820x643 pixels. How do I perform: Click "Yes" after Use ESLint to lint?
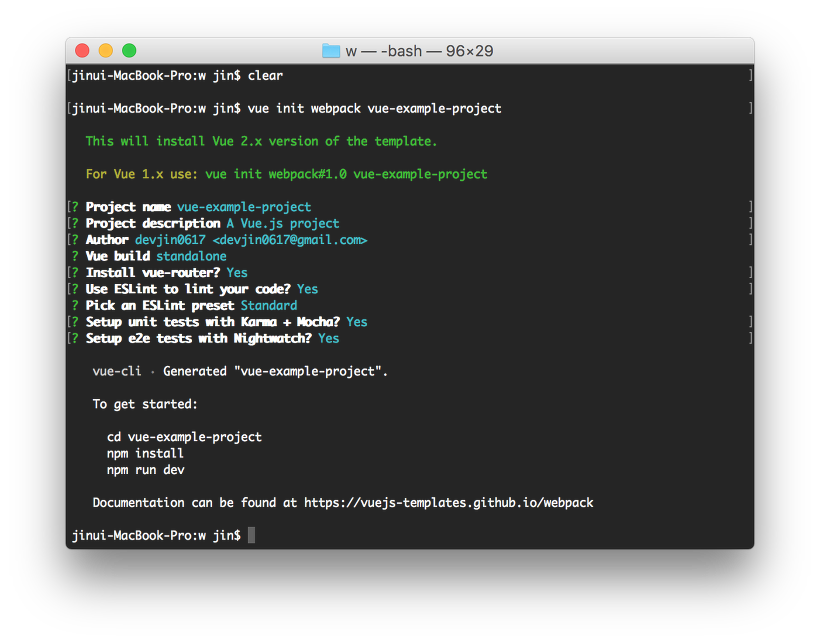tap(308, 289)
